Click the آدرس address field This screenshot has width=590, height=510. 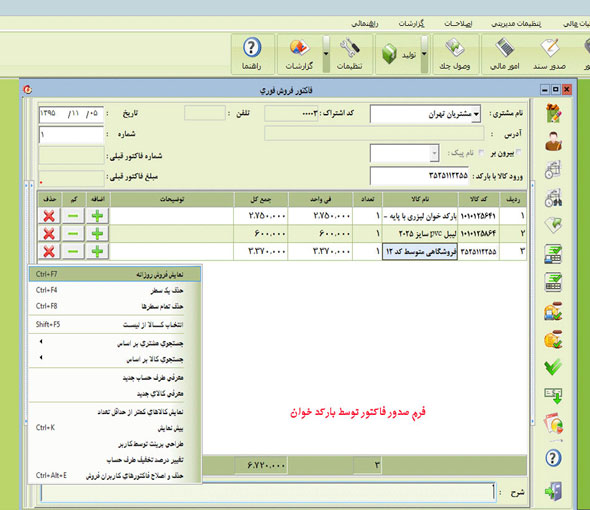coord(374,134)
